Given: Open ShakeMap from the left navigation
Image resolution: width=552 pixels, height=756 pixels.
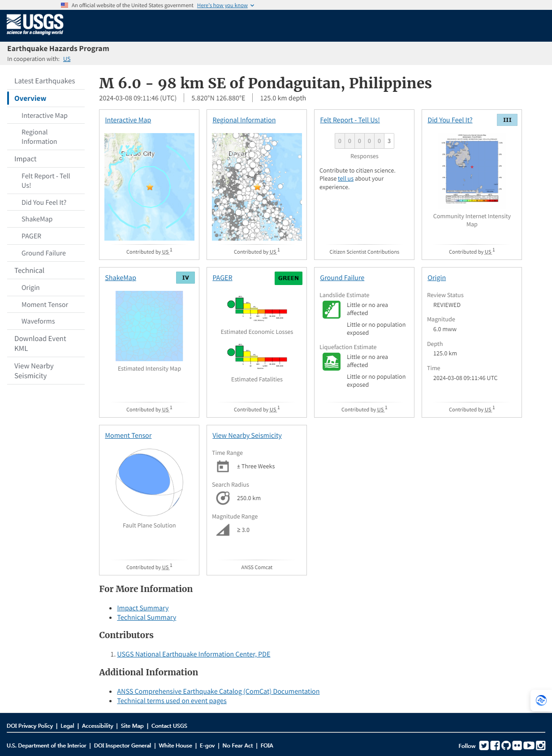Looking at the screenshot, I should [x=37, y=219].
